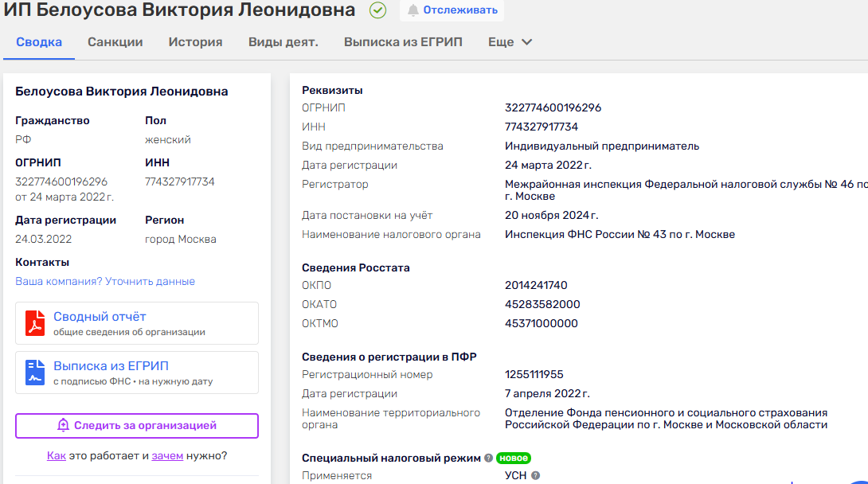Go to the История tab

click(x=195, y=42)
